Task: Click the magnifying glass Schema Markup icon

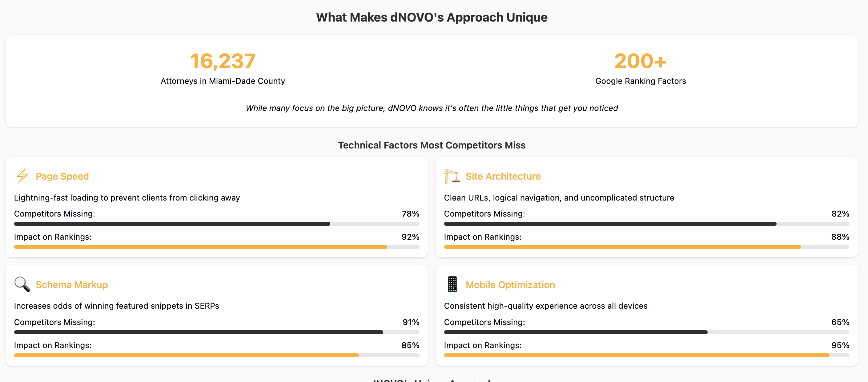Action: 22,284
